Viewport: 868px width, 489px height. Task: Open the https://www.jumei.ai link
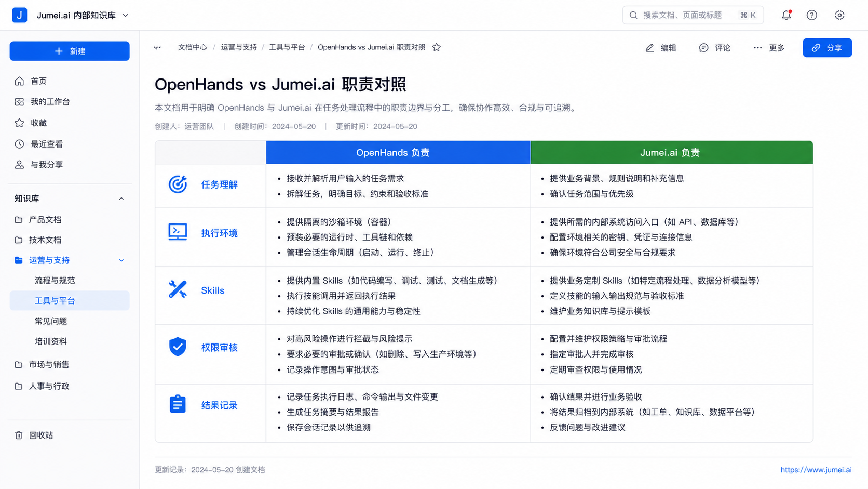point(816,470)
